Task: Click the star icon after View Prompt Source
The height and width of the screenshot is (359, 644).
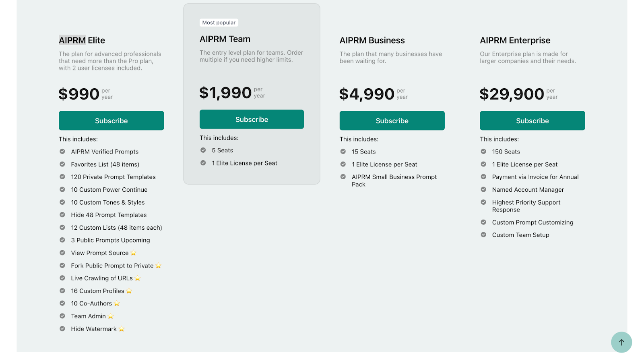Action: pyautogui.click(x=134, y=253)
